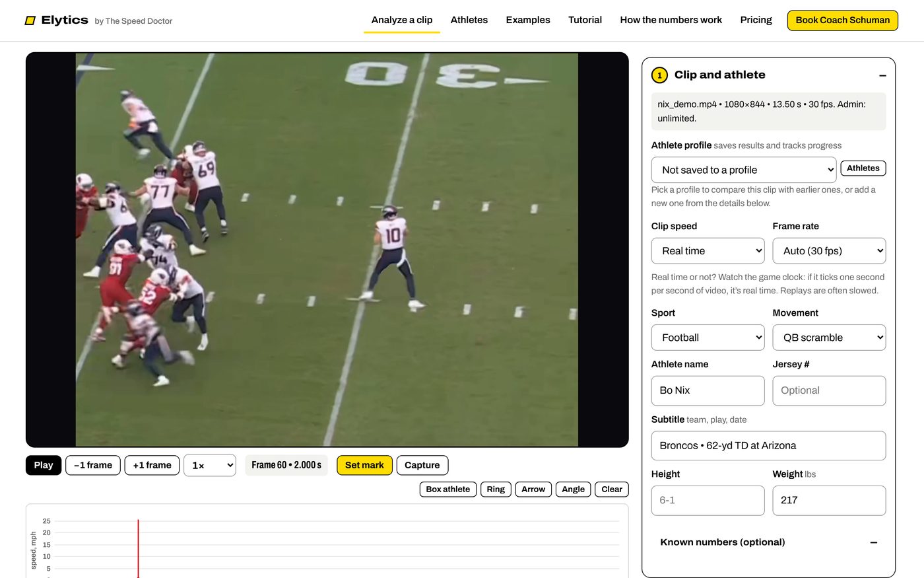Click the step 1 circle badge
The width and height of the screenshot is (924, 578).
(x=659, y=75)
